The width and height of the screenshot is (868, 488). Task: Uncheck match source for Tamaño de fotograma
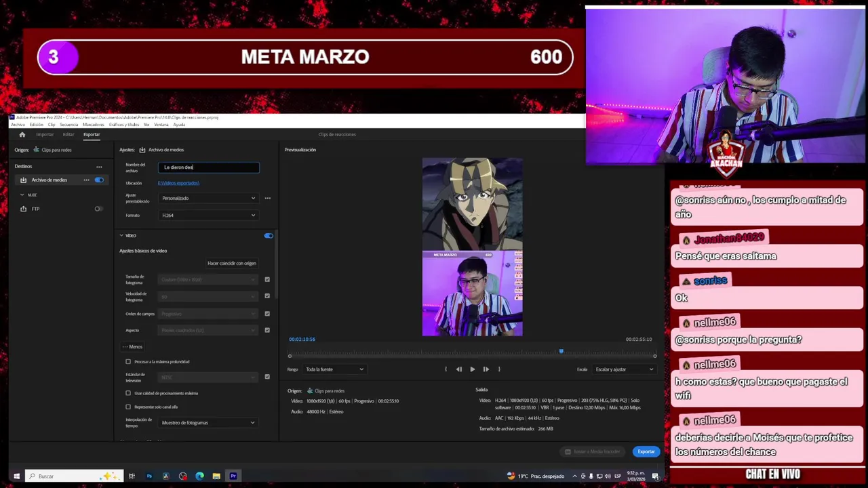click(x=267, y=279)
